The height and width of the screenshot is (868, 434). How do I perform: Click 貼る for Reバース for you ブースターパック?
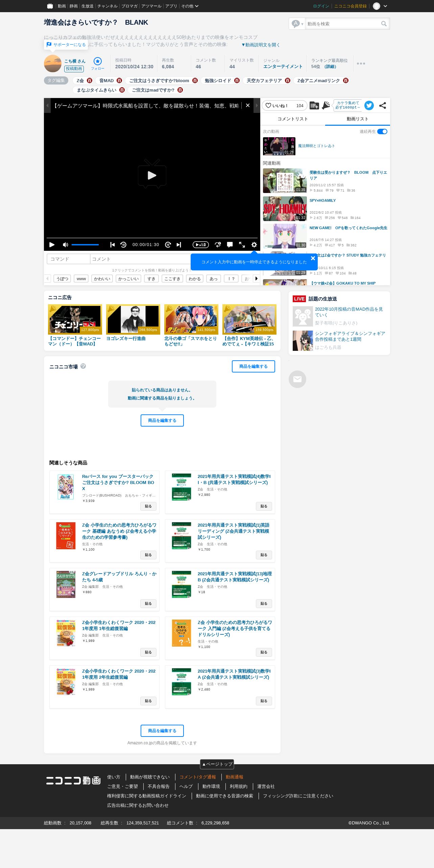(148, 506)
